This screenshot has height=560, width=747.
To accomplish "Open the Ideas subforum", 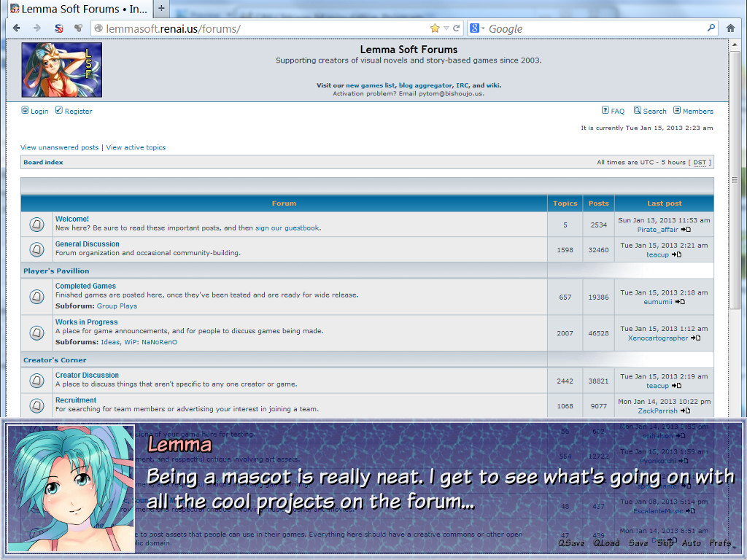I will tap(110, 342).
